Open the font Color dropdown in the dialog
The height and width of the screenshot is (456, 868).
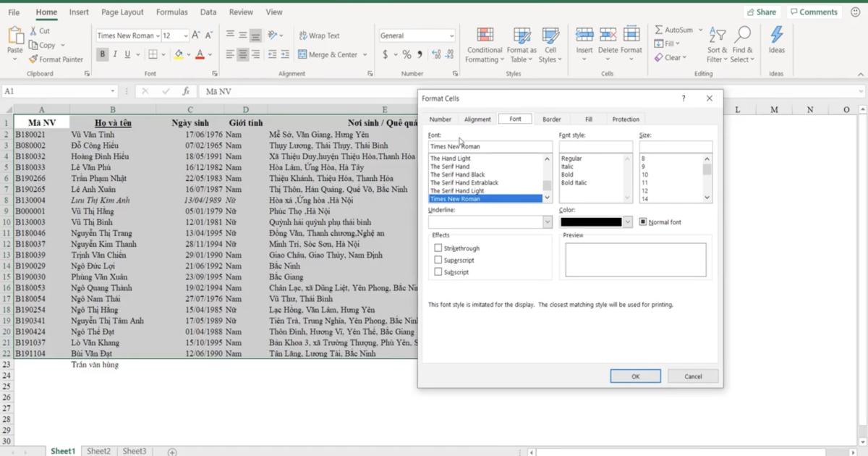point(627,222)
